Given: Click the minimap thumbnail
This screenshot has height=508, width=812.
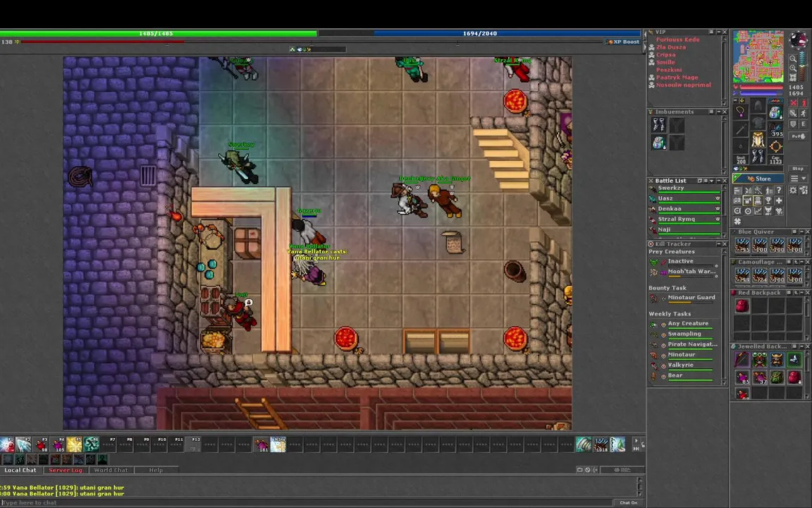Looking at the screenshot, I should click(758, 56).
